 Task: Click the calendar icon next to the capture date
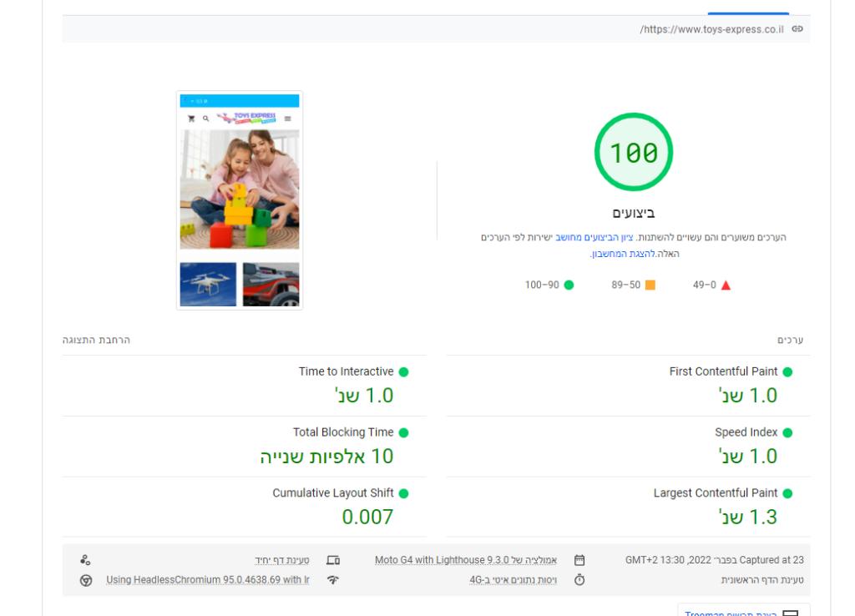tap(580, 560)
